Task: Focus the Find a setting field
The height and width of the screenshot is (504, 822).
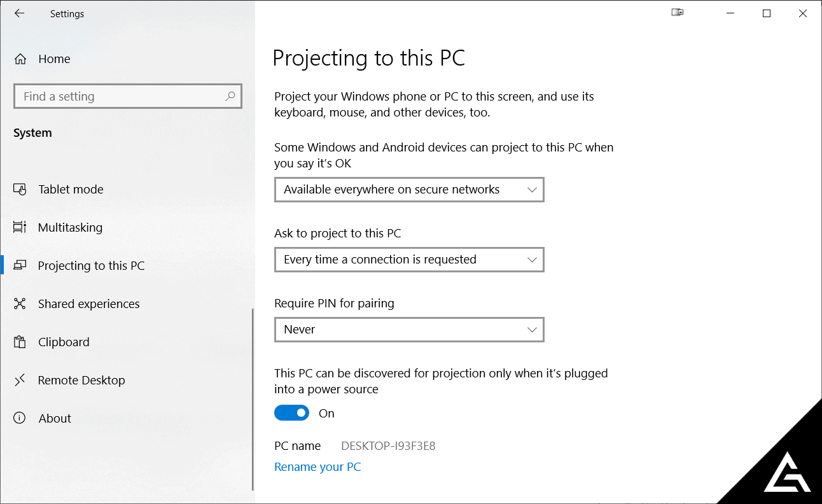Action: tap(127, 96)
